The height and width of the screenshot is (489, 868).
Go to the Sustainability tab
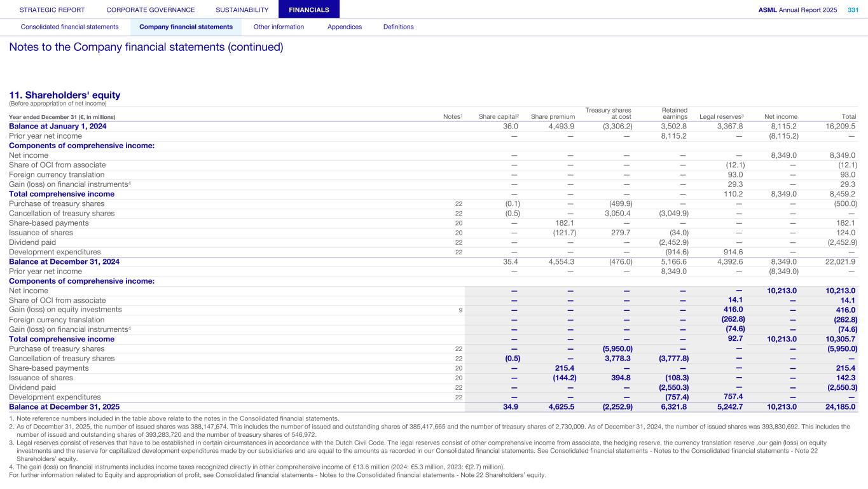point(242,10)
